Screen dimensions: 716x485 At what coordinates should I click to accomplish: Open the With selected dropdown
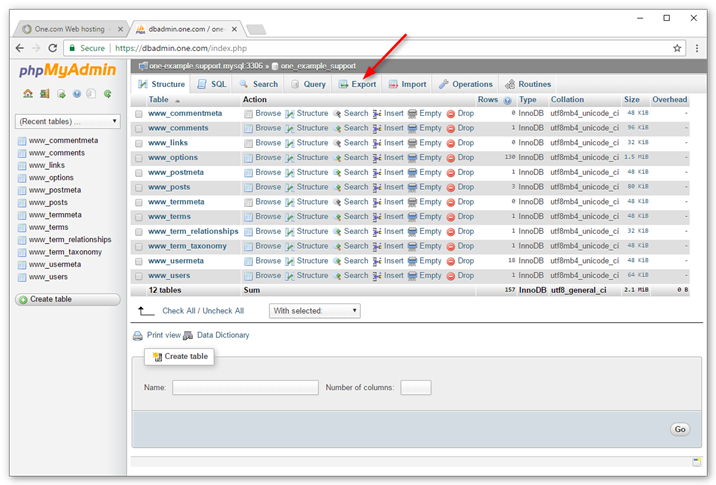click(315, 311)
